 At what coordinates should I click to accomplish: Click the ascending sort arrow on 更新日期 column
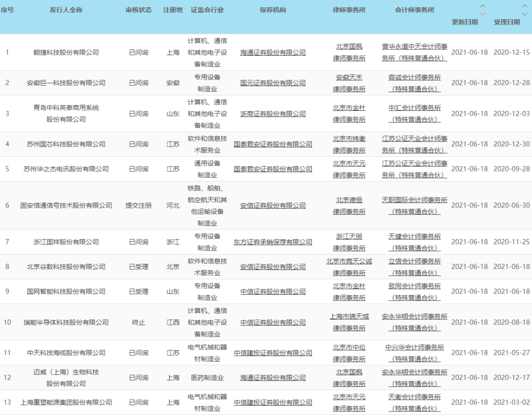pos(482,5)
